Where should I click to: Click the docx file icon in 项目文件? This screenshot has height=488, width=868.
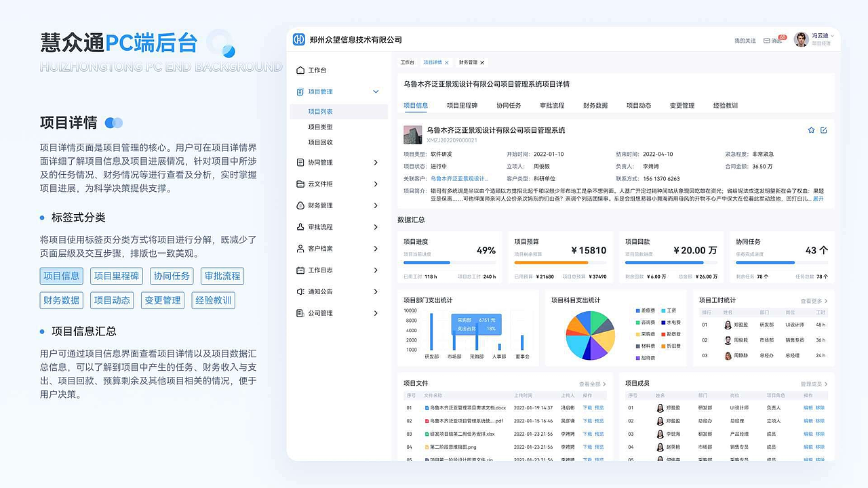(427, 408)
